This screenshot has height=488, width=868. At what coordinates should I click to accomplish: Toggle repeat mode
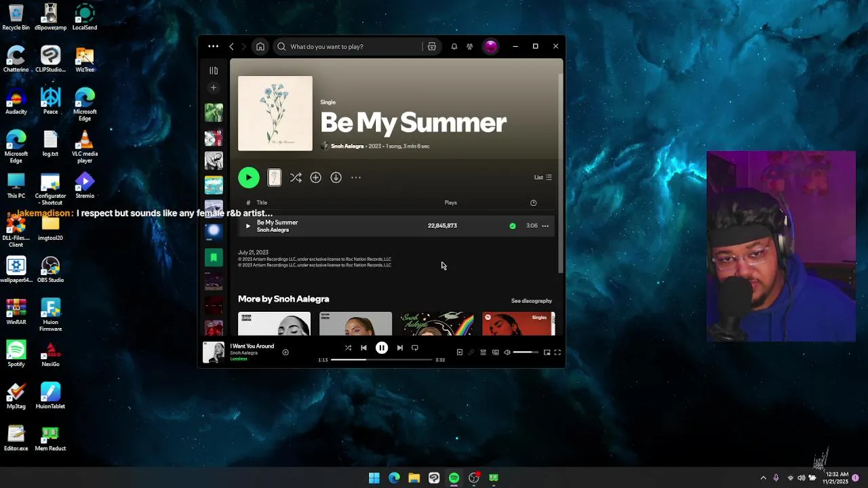tap(415, 348)
